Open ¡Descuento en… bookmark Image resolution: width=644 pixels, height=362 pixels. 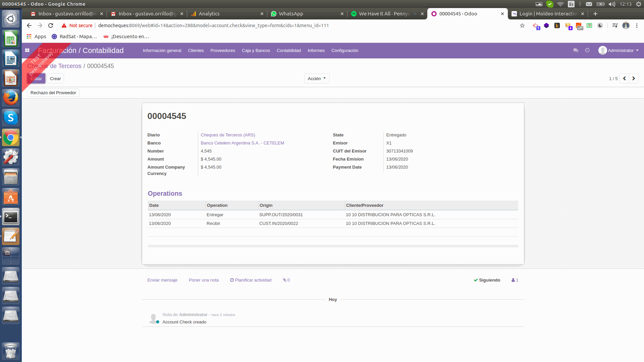pyautogui.click(x=126, y=37)
